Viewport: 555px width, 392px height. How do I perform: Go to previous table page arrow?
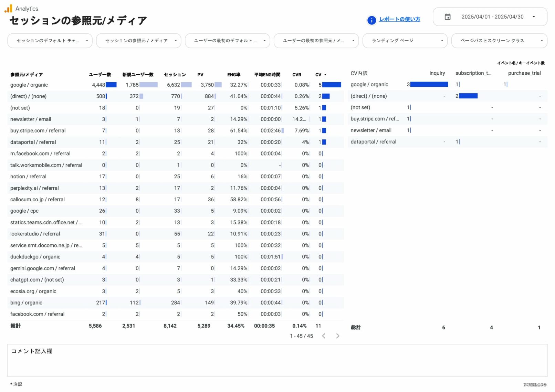[324, 336]
